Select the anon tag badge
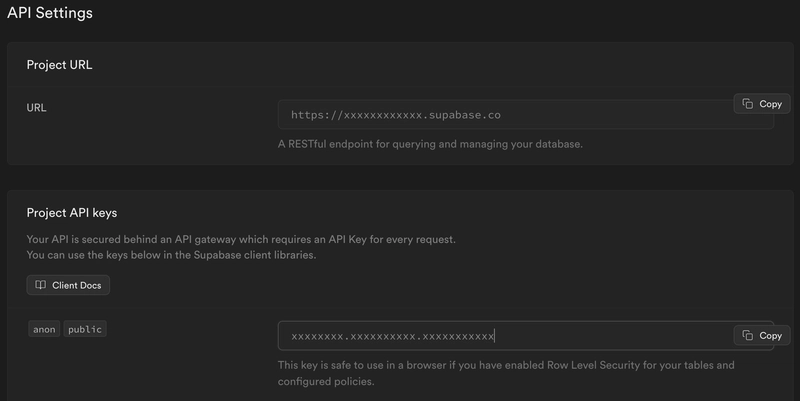The image size is (800, 401). (x=44, y=329)
